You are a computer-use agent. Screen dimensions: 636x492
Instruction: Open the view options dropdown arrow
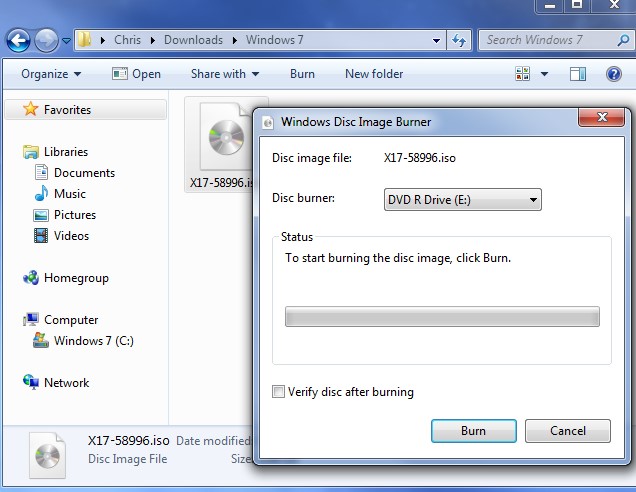pyautogui.click(x=544, y=74)
